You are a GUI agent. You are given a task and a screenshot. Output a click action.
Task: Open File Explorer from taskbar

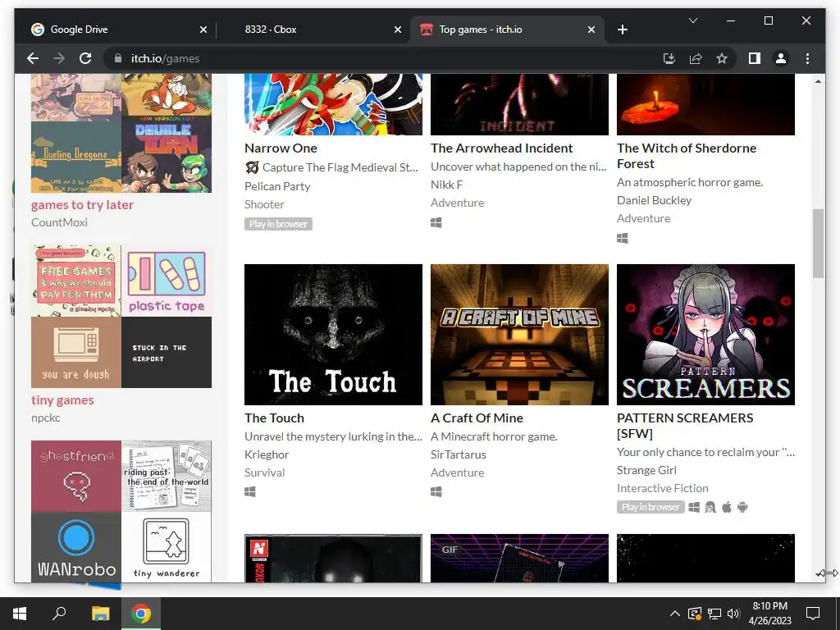click(x=100, y=614)
